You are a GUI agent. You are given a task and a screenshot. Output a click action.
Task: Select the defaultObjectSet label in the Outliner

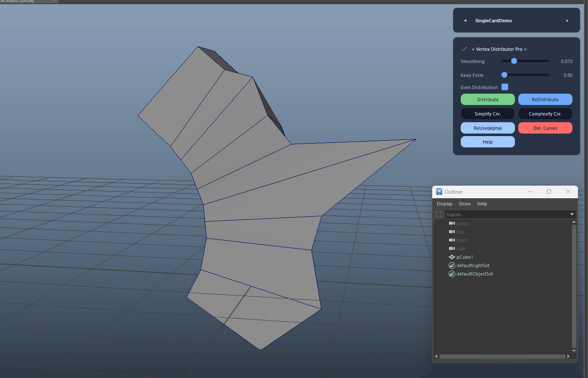tap(475, 274)
